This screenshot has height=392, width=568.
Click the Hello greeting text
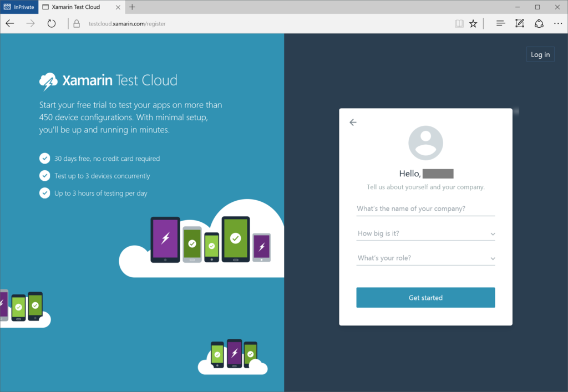tap(410, 174)
